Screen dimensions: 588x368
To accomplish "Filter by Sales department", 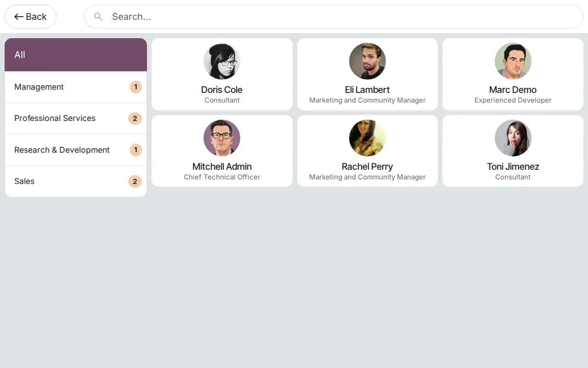I will point(76,181).
